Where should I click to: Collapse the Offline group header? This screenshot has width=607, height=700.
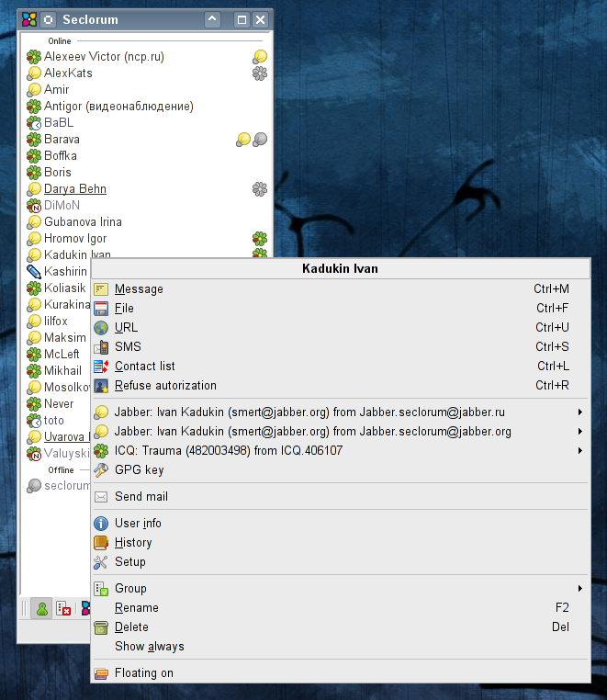coord(61,470)
